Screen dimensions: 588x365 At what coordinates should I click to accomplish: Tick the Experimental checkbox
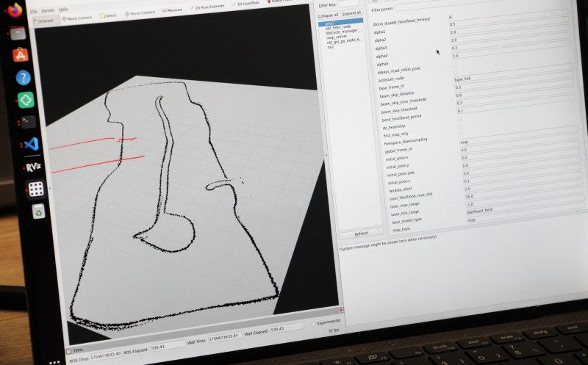click(312, 322)
